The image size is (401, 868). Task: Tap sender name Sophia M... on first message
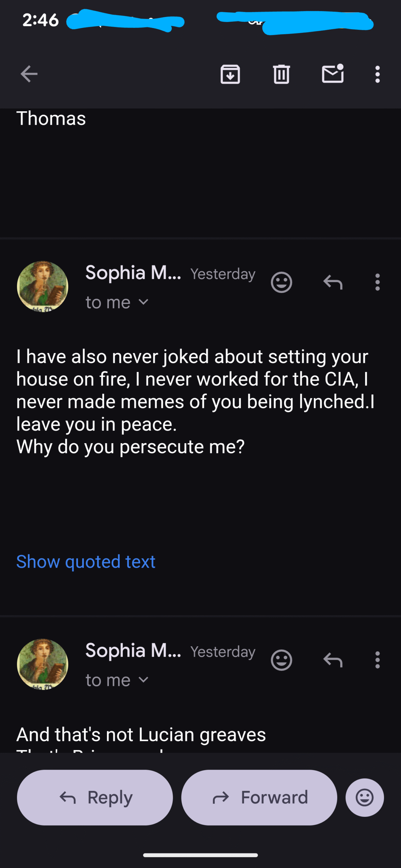pyautogui.click(x=133, y=273)
